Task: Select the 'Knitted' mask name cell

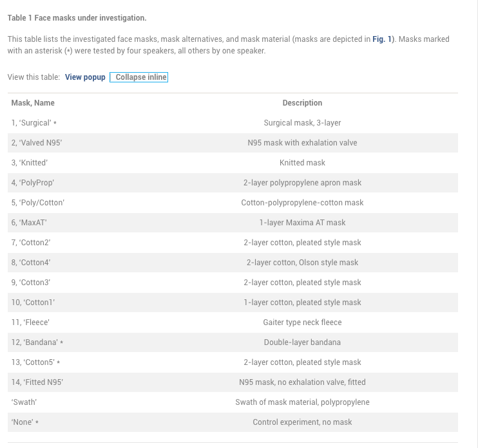Action: point(30,163)
